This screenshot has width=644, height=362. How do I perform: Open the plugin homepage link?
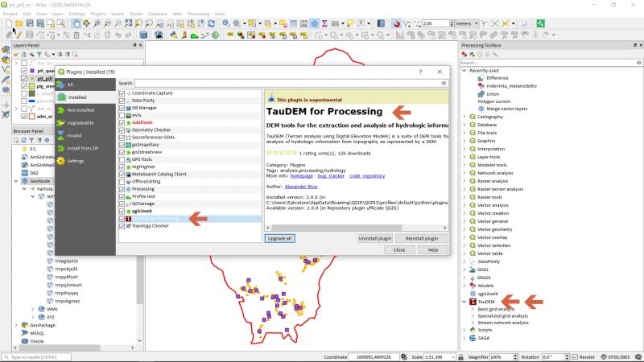point(301,176)
